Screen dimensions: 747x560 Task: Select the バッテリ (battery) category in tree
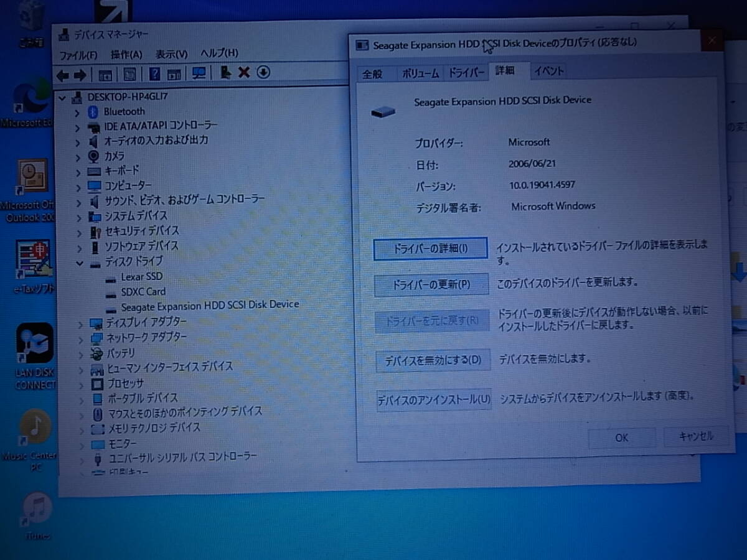[120, 353]
